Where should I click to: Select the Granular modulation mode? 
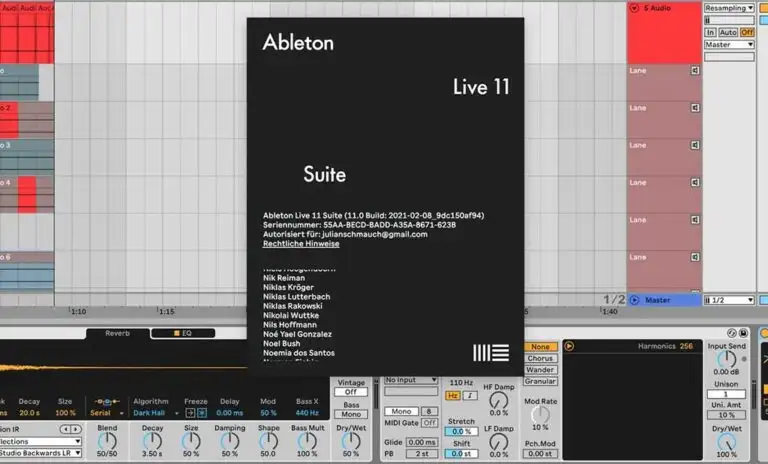click(x=540, y=381)
